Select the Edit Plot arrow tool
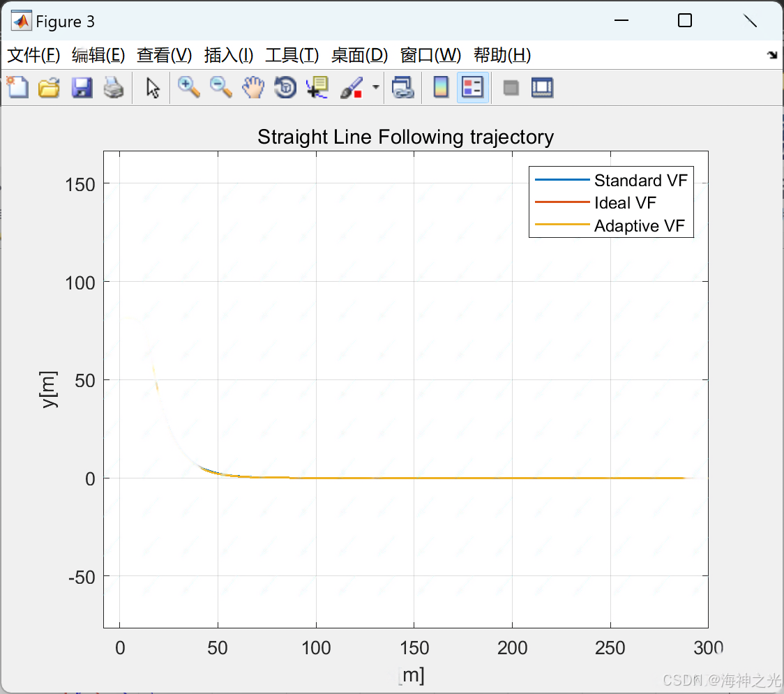 (x=153, y=87)
